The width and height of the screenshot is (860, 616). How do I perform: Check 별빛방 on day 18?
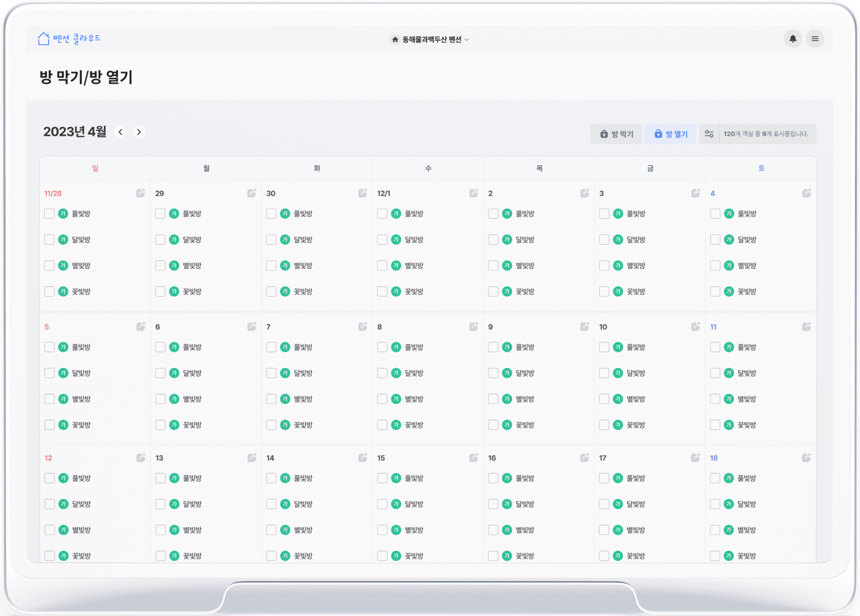coord(715,530)
